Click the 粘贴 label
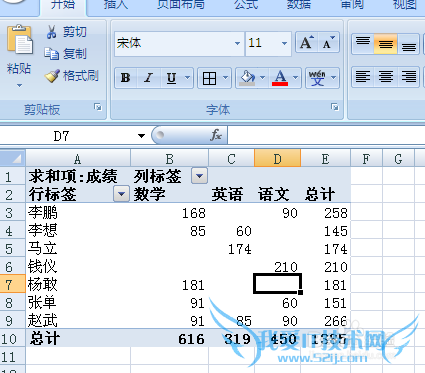The height and width of the screenshot is (373, 425). tap(19, 68)
